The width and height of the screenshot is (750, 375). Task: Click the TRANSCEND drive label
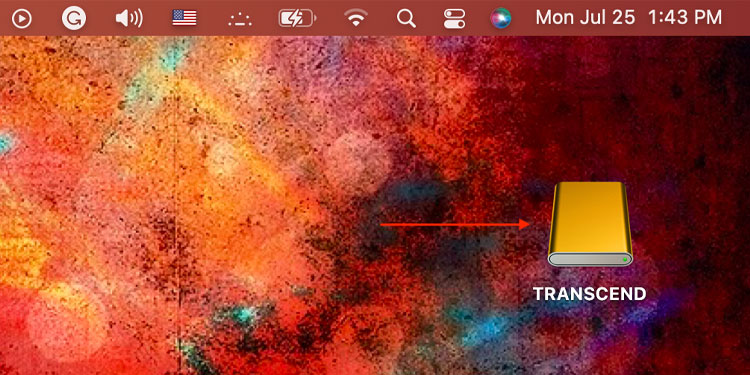(590, 294)
